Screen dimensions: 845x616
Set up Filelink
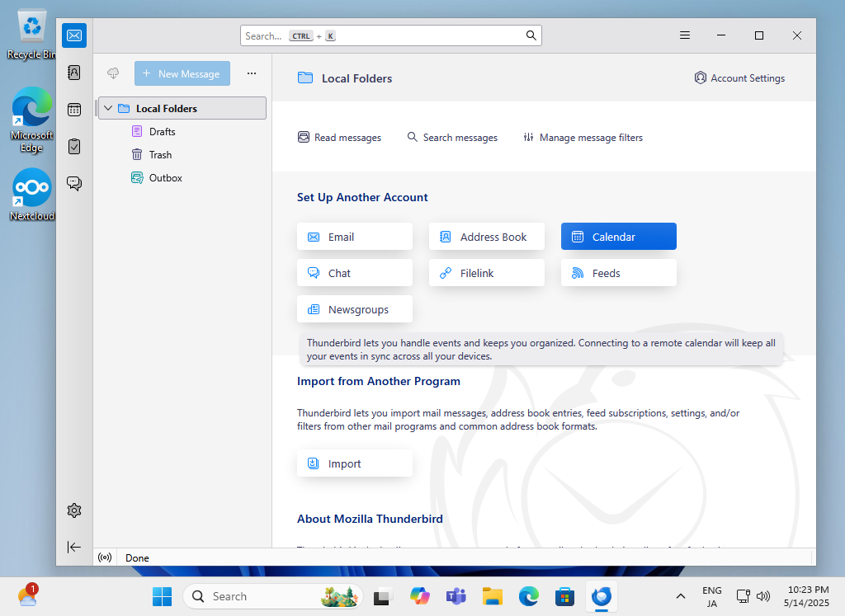point(487,273)
